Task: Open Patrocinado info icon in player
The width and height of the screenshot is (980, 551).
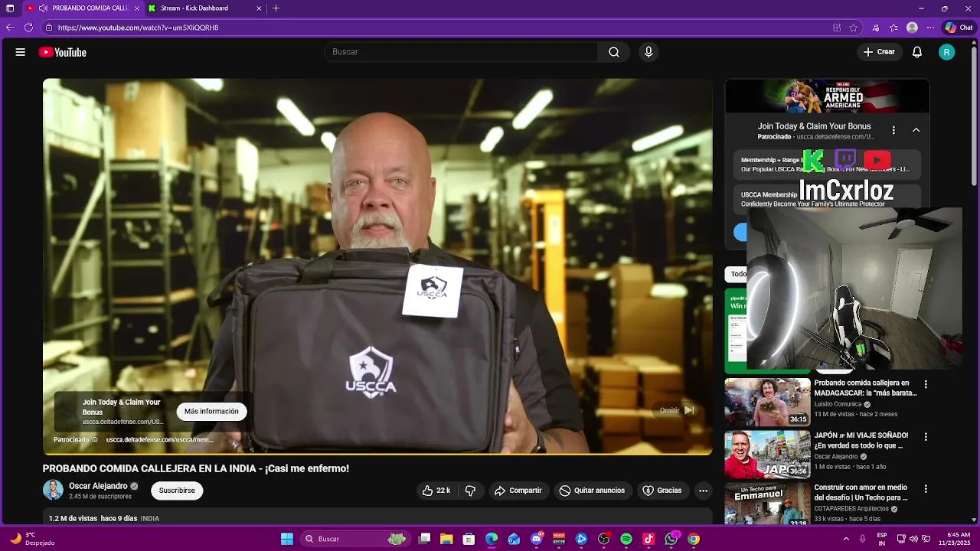Action: (x=95, y=440)
